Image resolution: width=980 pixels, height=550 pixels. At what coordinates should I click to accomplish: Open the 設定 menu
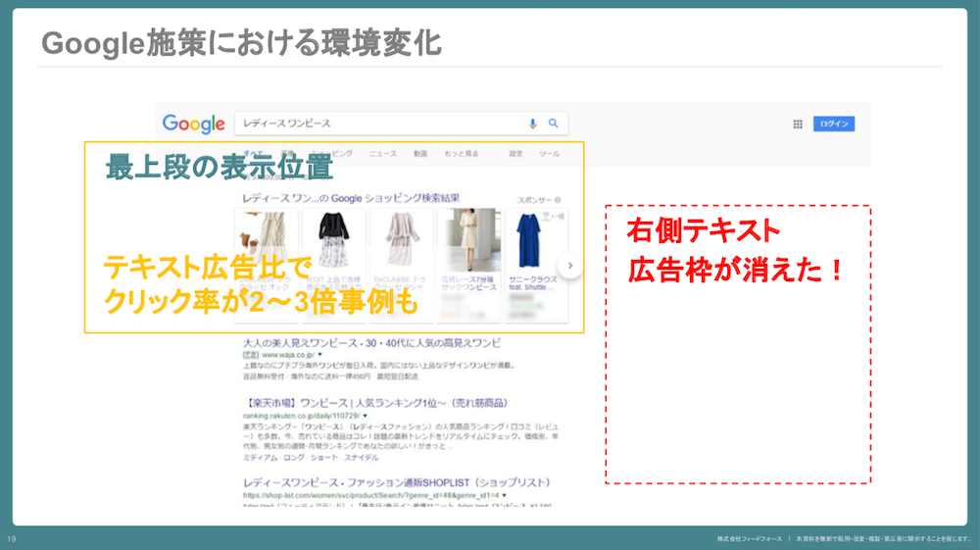[515, 154]
